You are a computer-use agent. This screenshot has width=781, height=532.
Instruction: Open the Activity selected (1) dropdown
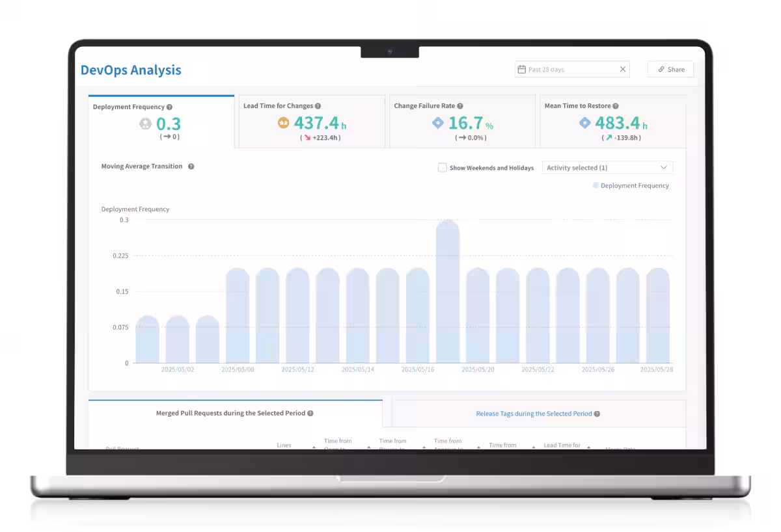click(607, 168)
